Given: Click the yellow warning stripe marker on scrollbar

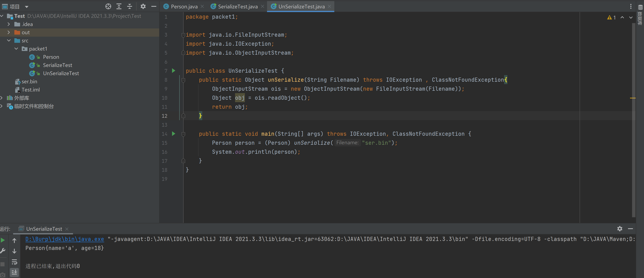Looking at the screenshot, I should tap(633, 98).
